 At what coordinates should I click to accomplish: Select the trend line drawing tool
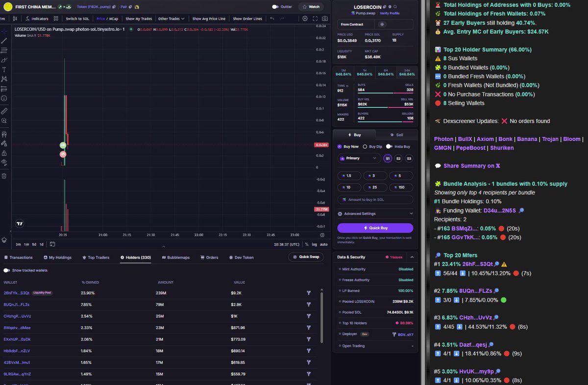click(x=4, y=41)
